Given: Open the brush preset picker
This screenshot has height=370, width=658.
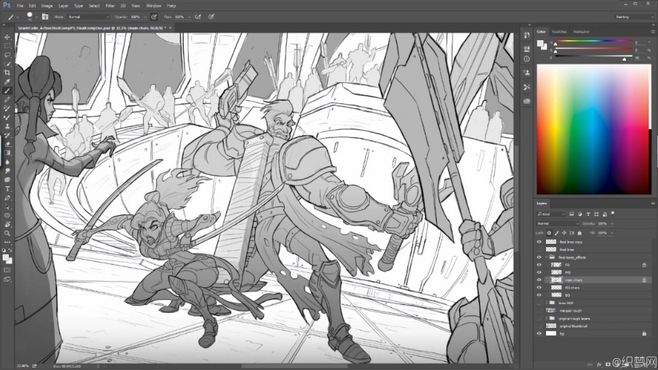Looking at the screenshot, I should [x=30, y=16].
